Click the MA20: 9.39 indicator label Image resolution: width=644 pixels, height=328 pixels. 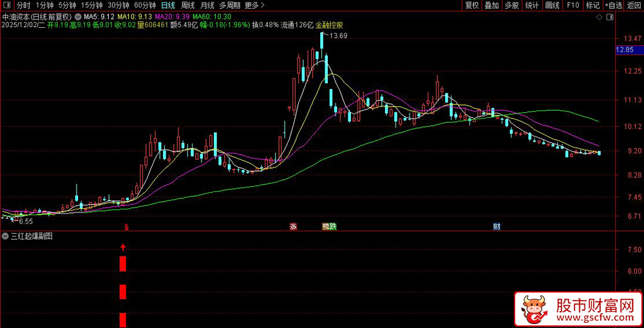click(x=172, y=17)
